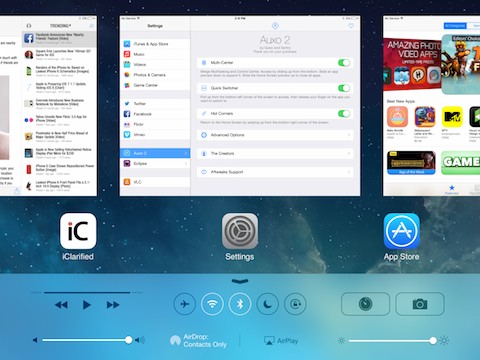The image size is (480, 360).
Task: Switch to the App Store card preview
Action: tap(431, 106)
